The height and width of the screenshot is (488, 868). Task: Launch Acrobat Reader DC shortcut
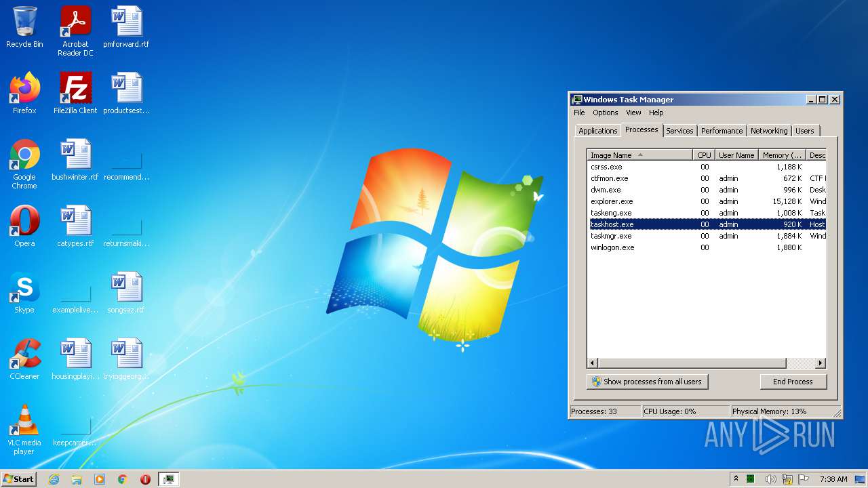click(75, 31)
